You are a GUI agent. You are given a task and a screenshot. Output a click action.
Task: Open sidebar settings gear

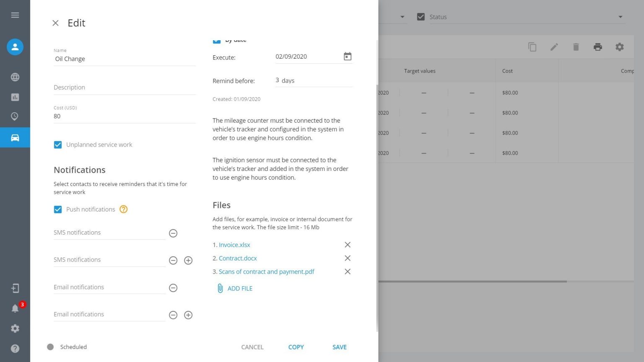point(15,328)
